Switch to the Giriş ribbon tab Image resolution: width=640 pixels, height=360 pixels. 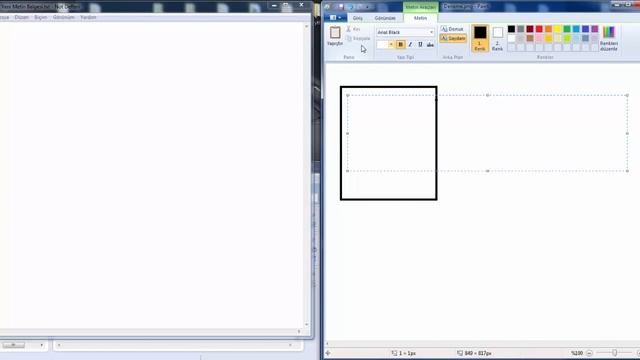pyautogui.click(x=358, y=18)
